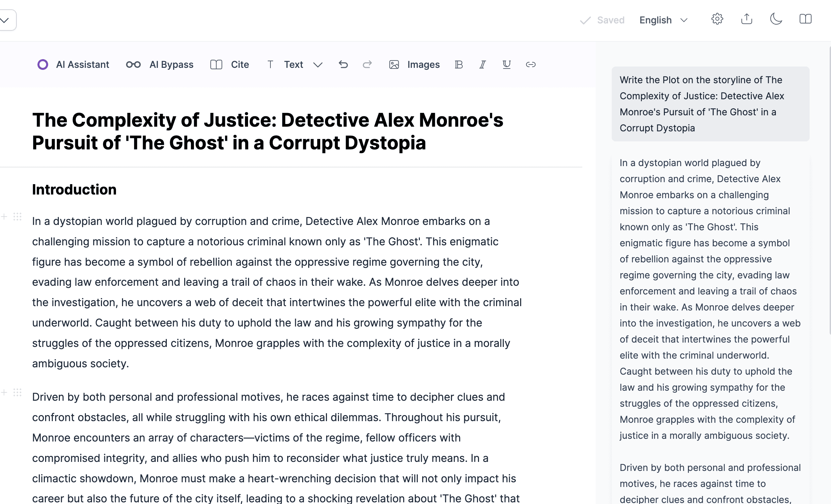Viewport: 831px width, 504px height.
Task: Insert a picture via Images
Action: point(414,65)
